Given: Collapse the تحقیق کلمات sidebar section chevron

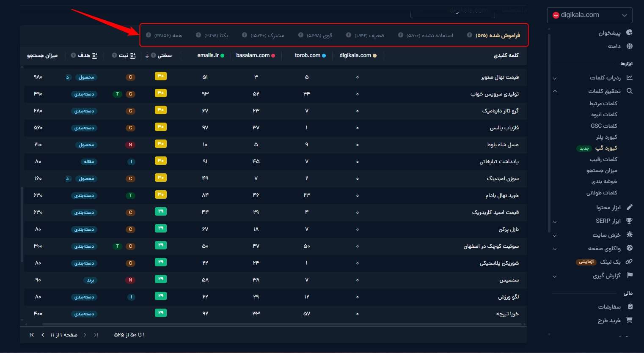Looking at the screenshot, I should click(x=555, y=91).
